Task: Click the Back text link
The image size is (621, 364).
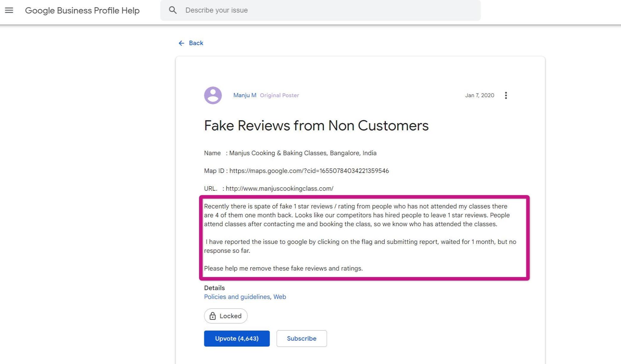Action: tap(196, 43)
